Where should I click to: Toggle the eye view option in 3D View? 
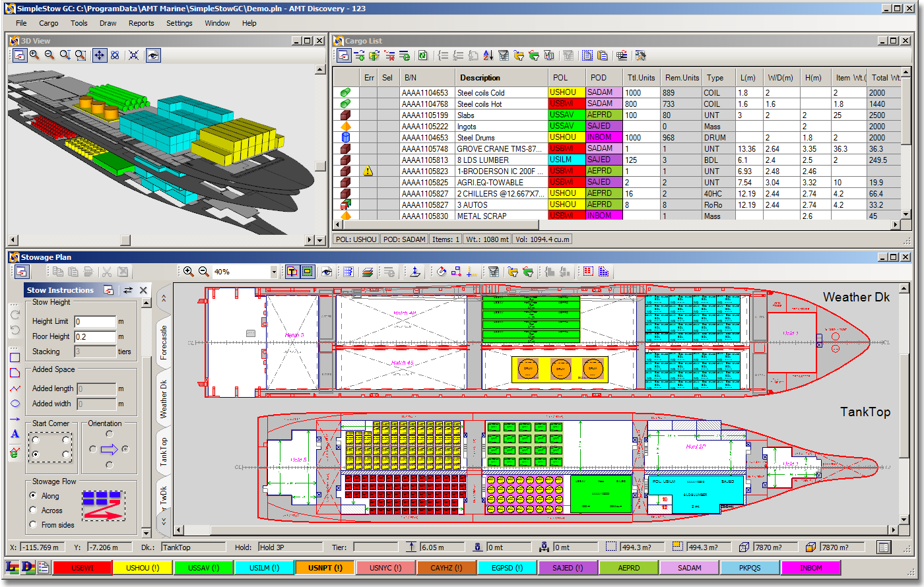[153, 55]
